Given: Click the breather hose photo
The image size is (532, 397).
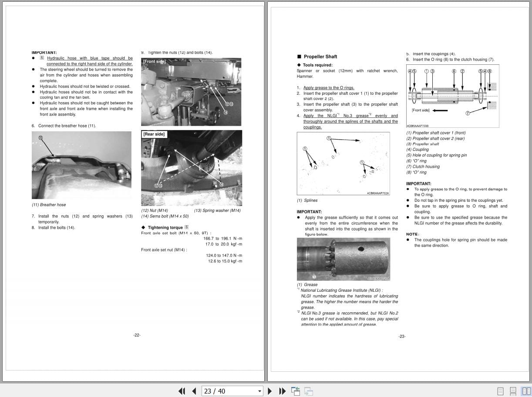Looking at the screenshot, I should (x=81, y=165).
